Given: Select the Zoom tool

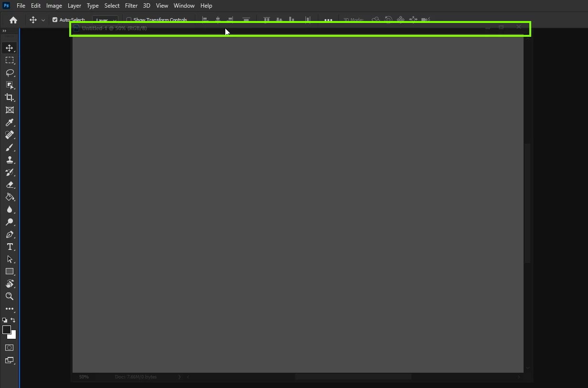Looking at the screenshot, I should point(10,296).
